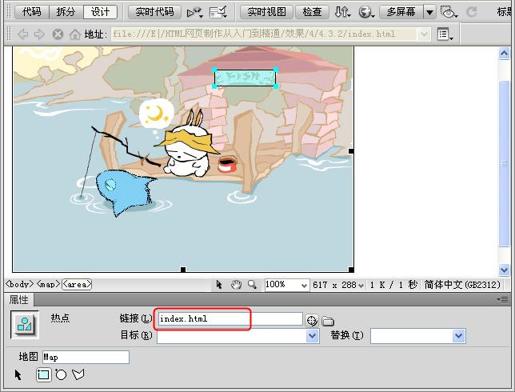
Task: Select the circle hotspot tool
Action: click(x=61, y=375)
